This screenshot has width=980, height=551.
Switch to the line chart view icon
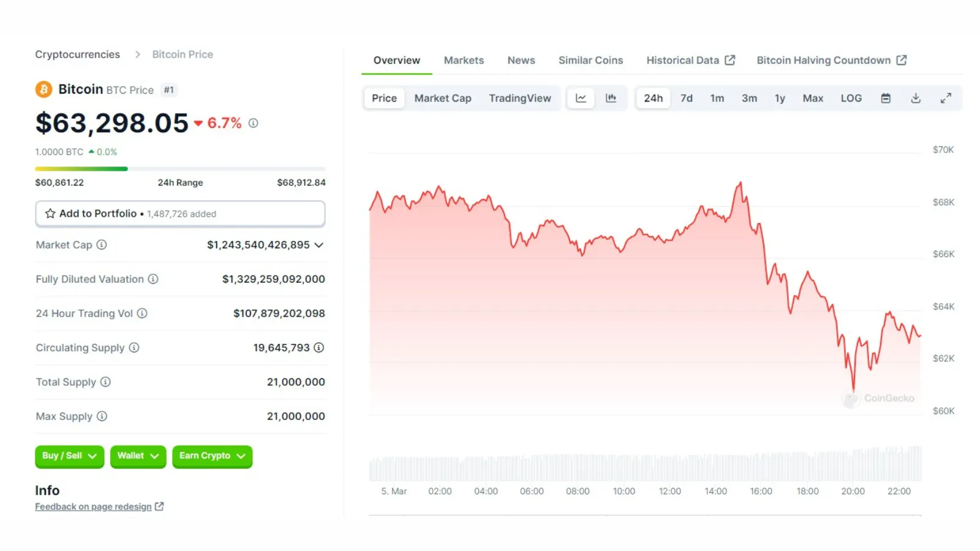(x=581, y=98)
